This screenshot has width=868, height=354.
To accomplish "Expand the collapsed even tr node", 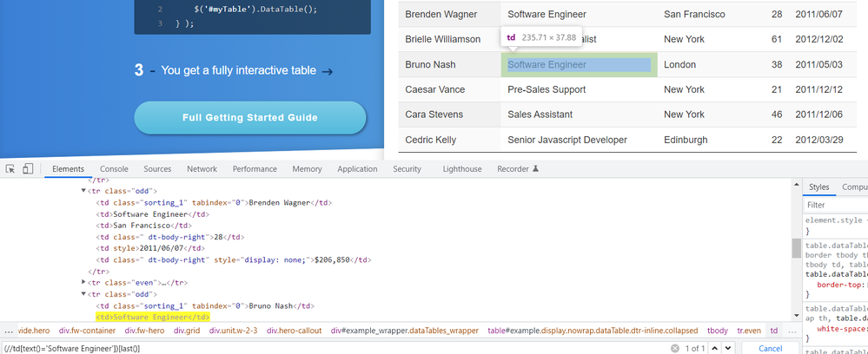I will click(84, 282).
